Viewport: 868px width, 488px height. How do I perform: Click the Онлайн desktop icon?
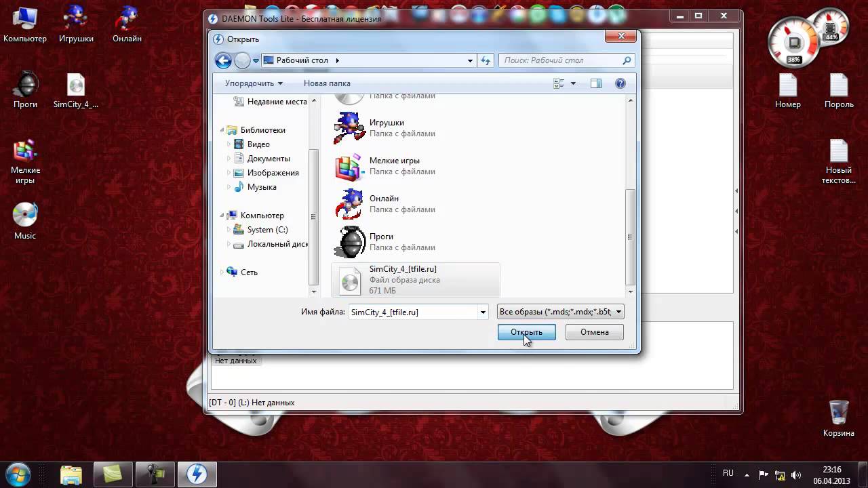coord(127,26)
